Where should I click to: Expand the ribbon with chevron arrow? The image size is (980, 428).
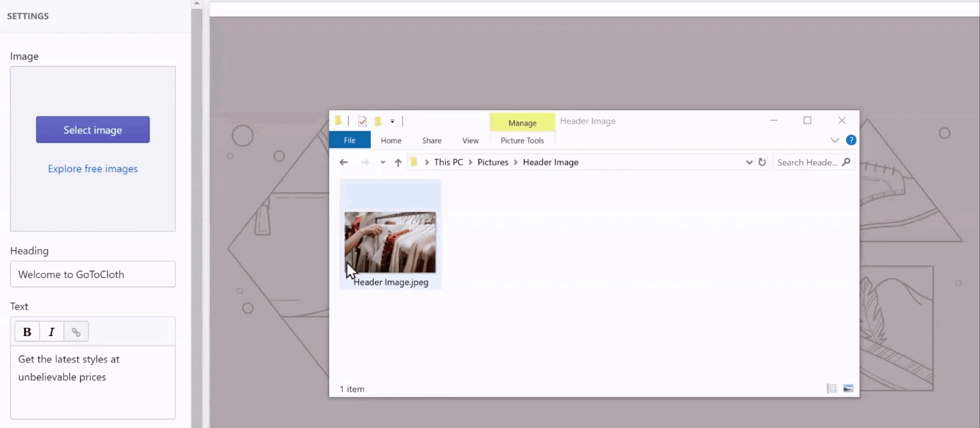tap(834, 140)
